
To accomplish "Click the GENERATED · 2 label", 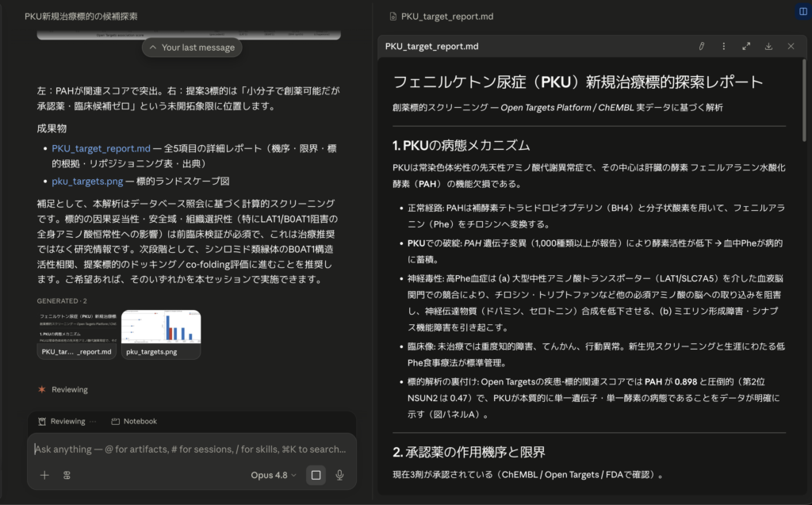I will (62, 301).
